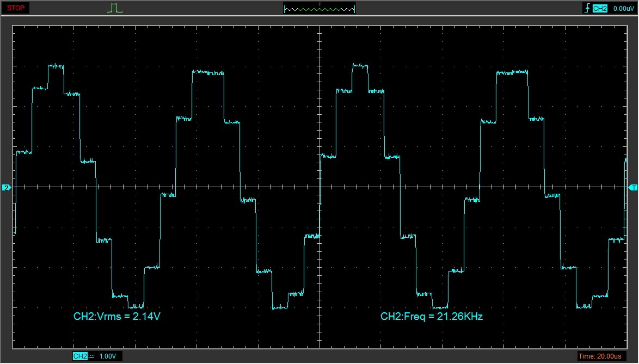Click the CH2:Vrms = 2.14V measurement
Viewport: 639px width, 364px height.
[x=117, y=316]
